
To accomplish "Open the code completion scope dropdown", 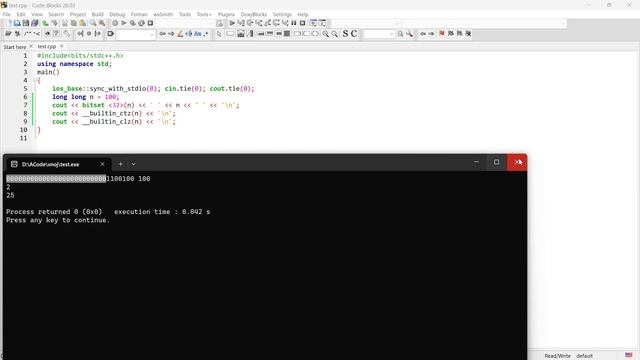I will pyautogui.click(x=397, y=23).
